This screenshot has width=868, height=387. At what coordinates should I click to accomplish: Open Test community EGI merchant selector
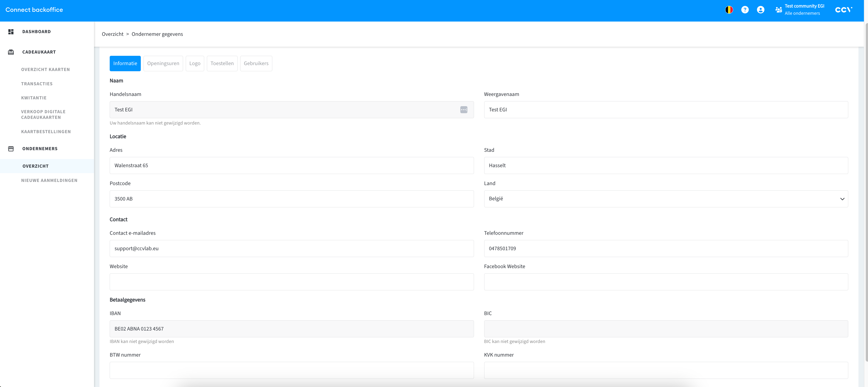[x=804, y=10]
